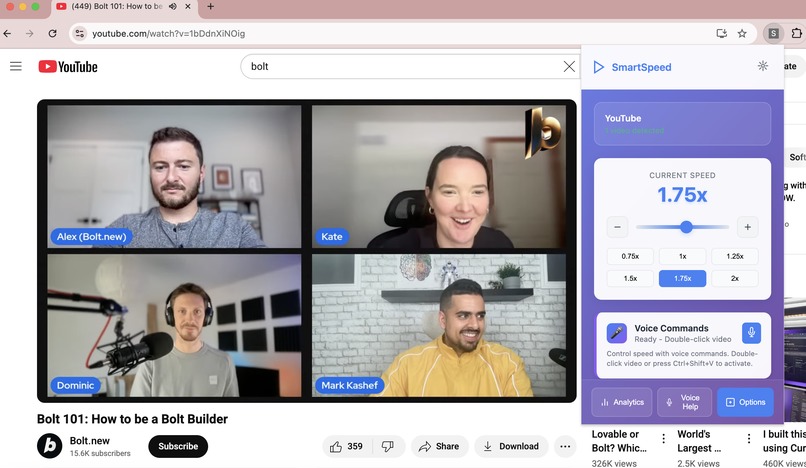The width and height of the screenshot is (806, 468).
Task: Select the 1.75x speed preset
Action: click(683, 278)
